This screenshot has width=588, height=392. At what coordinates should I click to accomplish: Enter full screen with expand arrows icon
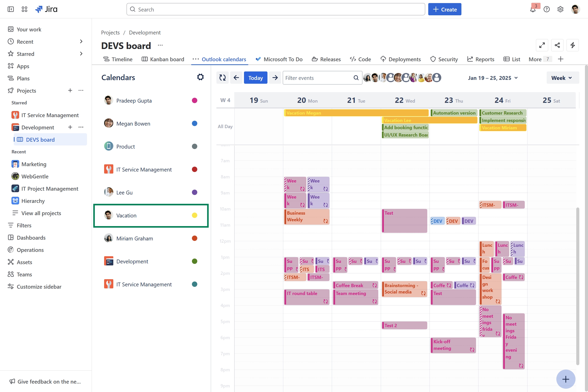[x=542, y=45]
